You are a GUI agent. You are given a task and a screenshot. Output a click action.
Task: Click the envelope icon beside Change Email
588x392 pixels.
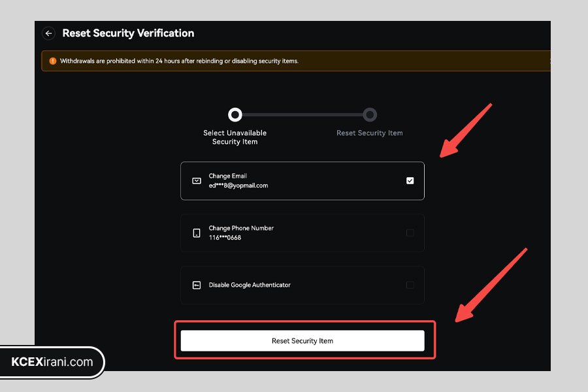[197, 181]
